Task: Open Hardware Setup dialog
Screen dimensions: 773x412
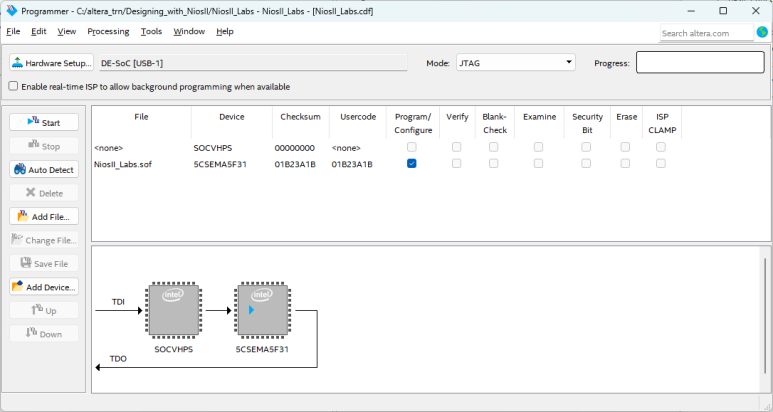Action: click(51, 63)
